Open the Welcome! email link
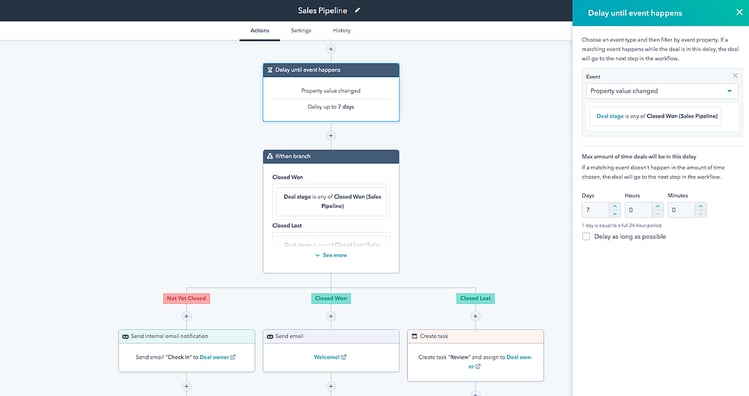 (330, 357)
